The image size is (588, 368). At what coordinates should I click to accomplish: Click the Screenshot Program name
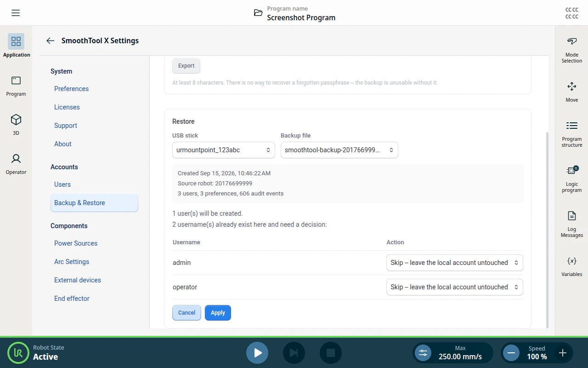click(301, 17)
